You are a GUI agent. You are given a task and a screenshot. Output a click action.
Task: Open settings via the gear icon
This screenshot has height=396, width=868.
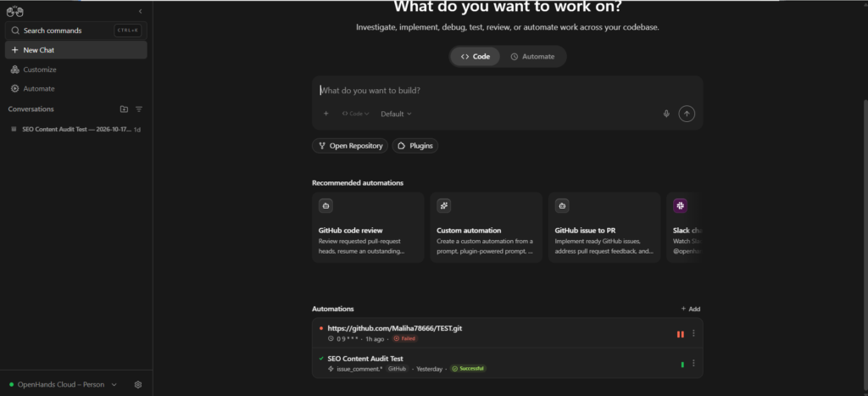click(138, 384)
